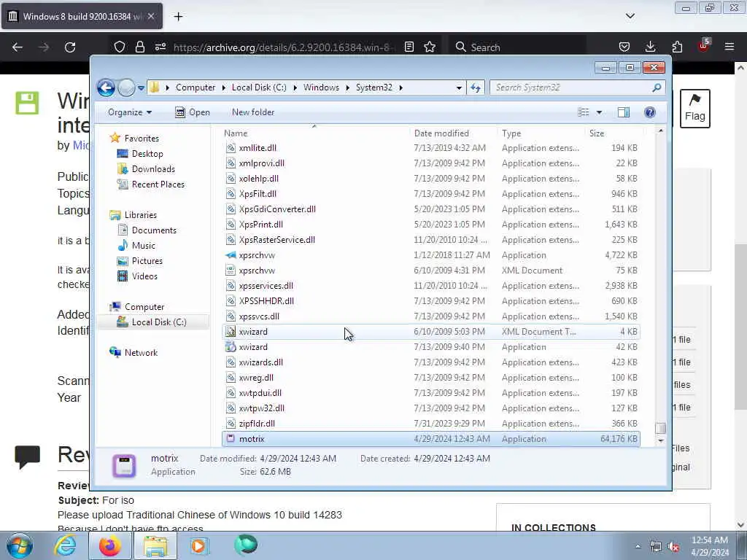Viewport: 747px width, 560px height.
Task: Open the Organize menu
Action: [130, 112]
